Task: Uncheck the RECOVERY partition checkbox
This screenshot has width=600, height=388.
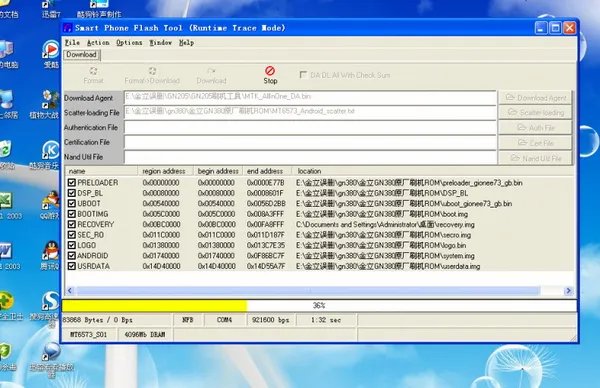Action: click(x=72, y=224)
